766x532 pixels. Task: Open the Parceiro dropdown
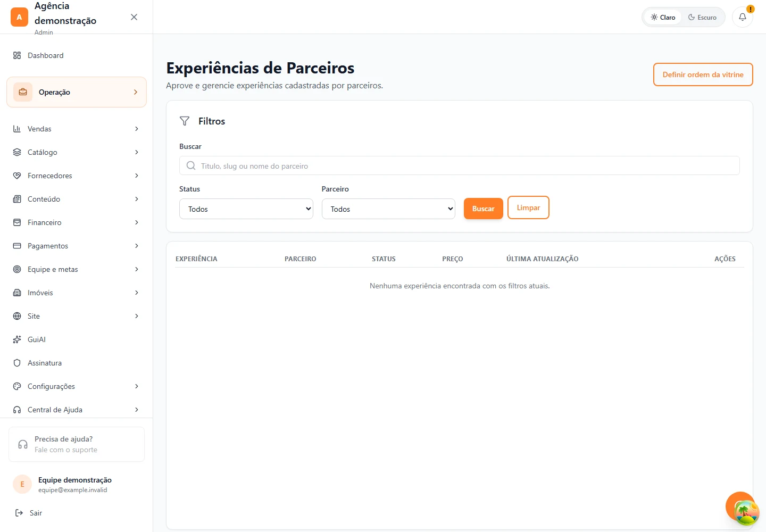coord(388,209)
